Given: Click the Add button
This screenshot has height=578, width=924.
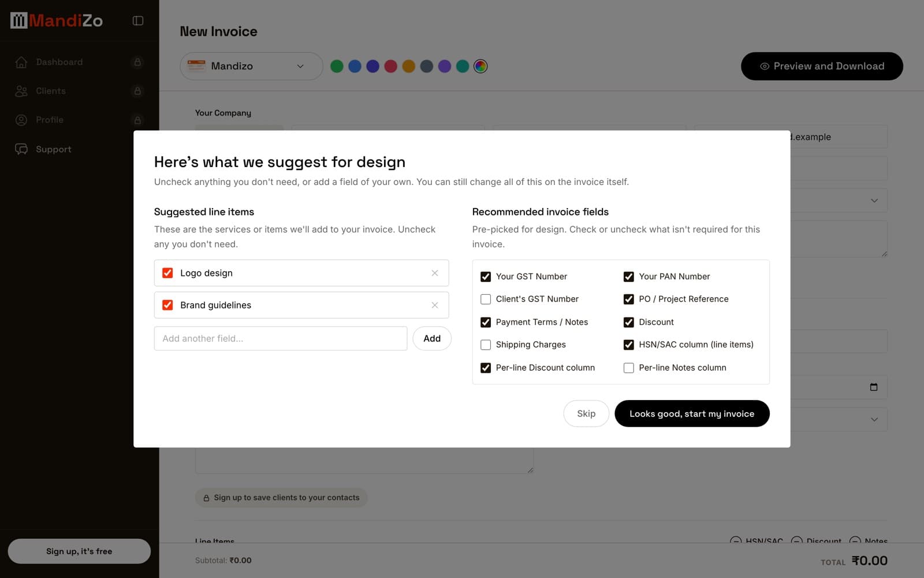Looking at the screenshot, I should click(432, 339).
